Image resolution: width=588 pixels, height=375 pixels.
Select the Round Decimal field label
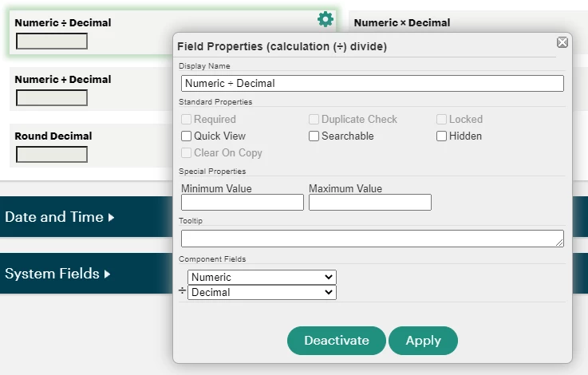(x=53, y=136)
